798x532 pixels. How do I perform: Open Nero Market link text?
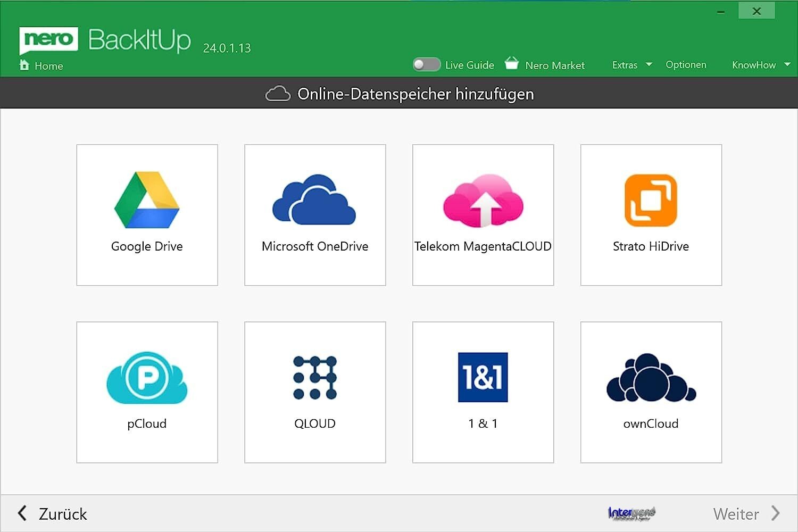tap(555, 65)
